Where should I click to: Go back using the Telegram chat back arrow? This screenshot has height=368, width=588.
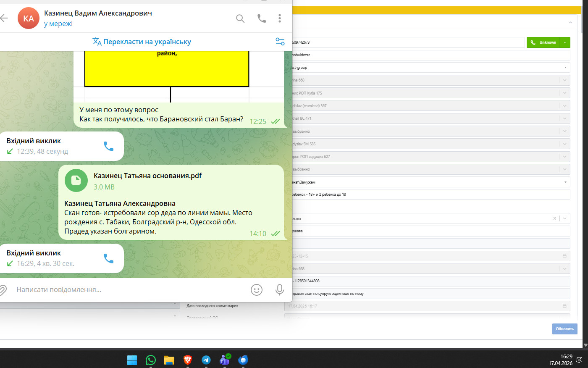pyautogui.click(x=4, y=18)
